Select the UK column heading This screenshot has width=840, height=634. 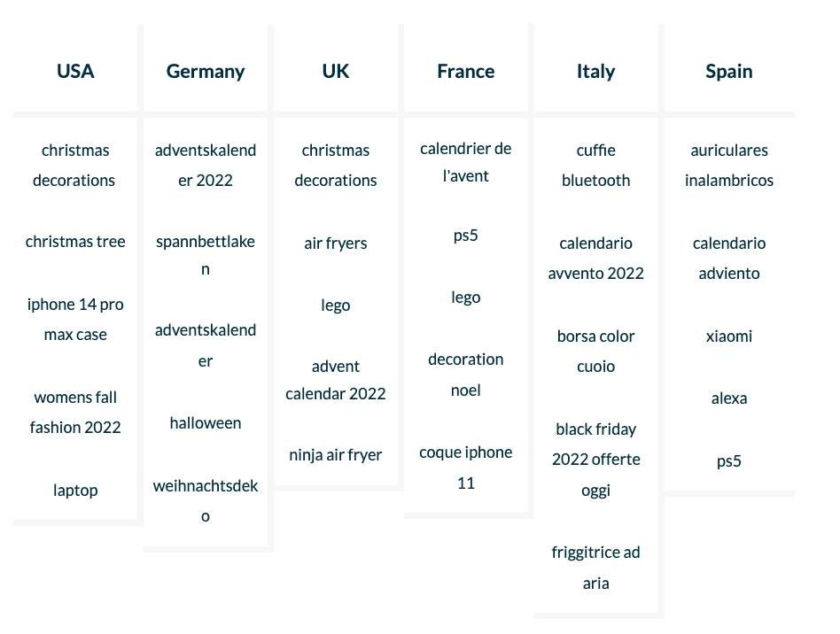[336, 72]
